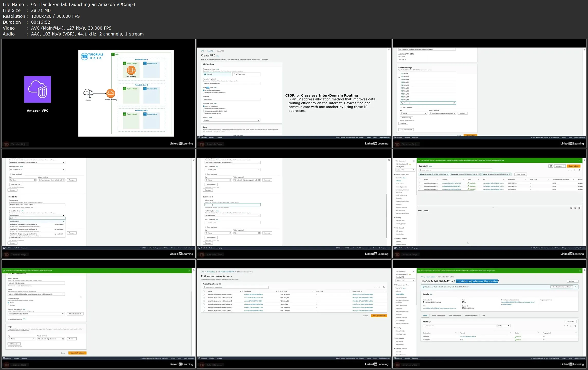This screenshot has width=588, height=370.
Task: Click the info circle icon in the Create VPC frame
Action: coord(389,49)
